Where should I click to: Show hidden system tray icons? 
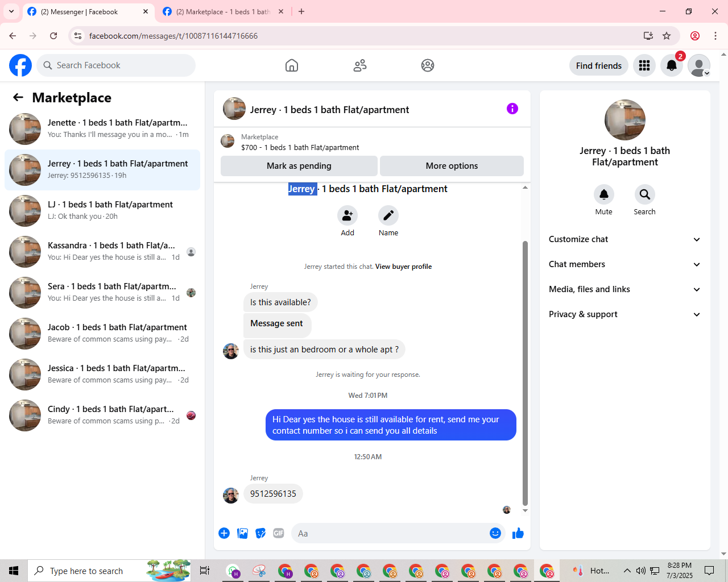(627, 571)
